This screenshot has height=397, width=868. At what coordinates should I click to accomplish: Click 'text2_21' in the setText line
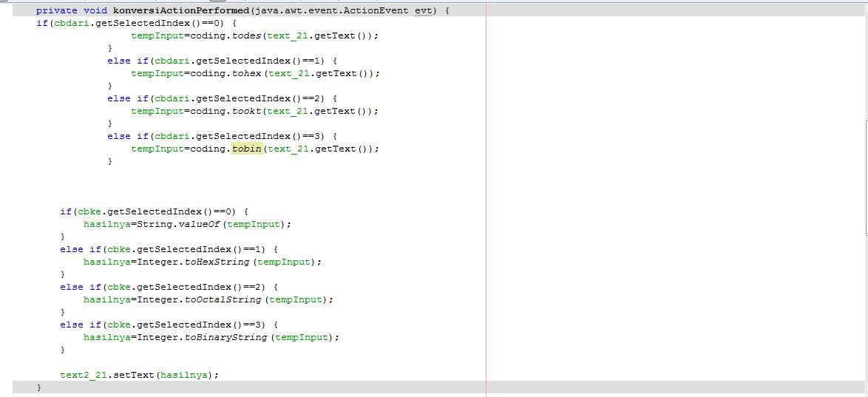84,374
